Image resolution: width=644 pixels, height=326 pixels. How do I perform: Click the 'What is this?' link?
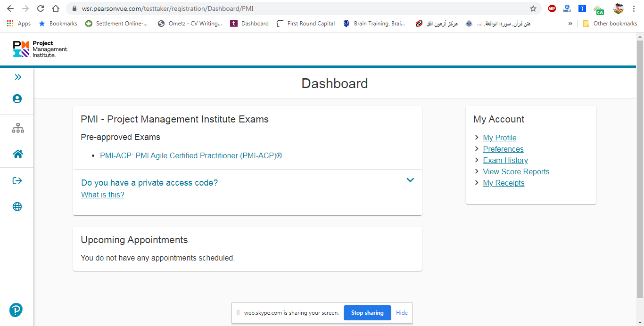[103, 195]
